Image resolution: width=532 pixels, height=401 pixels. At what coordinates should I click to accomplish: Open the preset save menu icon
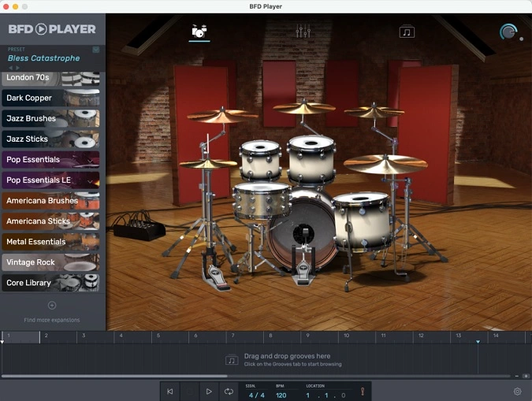(96, 49)
